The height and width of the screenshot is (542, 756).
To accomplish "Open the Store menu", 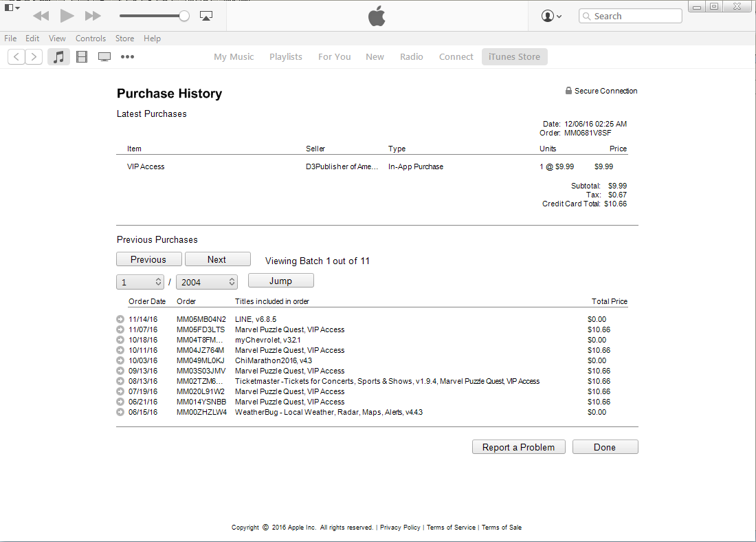I will tap(124, 39).
